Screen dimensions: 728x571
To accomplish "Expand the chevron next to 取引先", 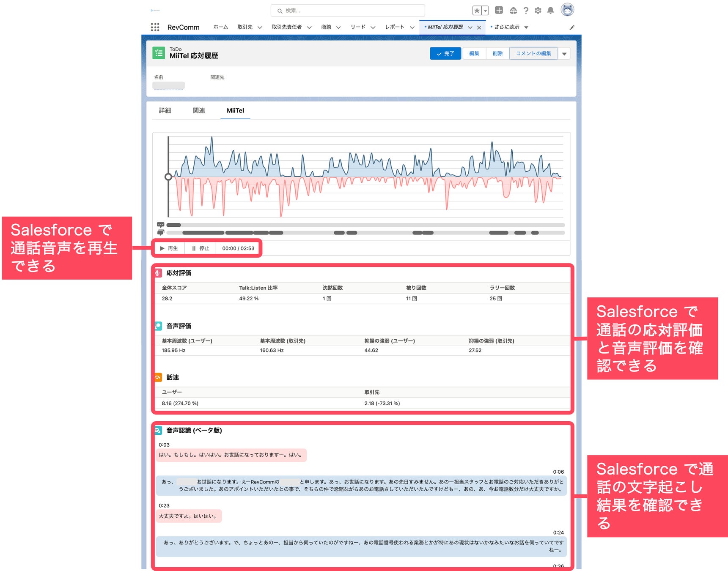I will coord(260,27).
